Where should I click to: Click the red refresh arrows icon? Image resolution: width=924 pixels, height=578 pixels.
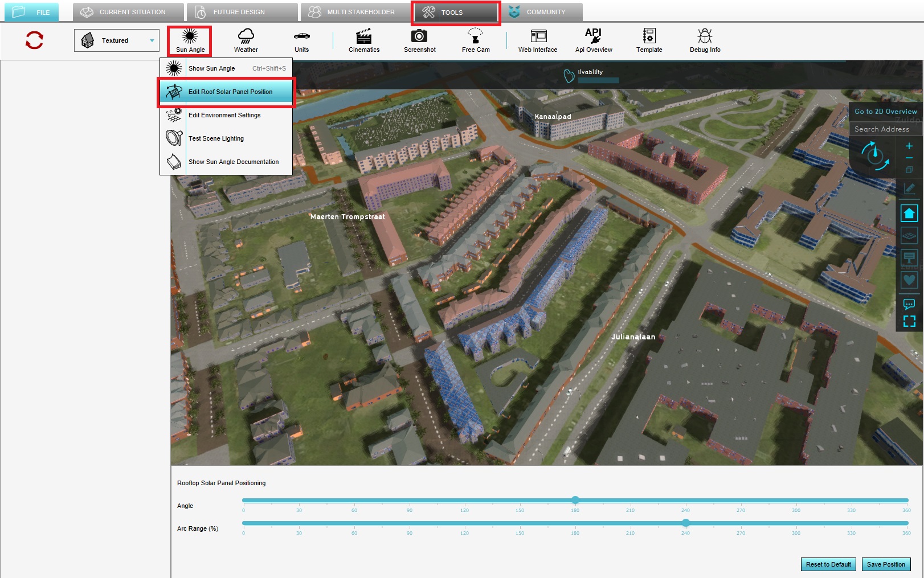click(34, 40)
